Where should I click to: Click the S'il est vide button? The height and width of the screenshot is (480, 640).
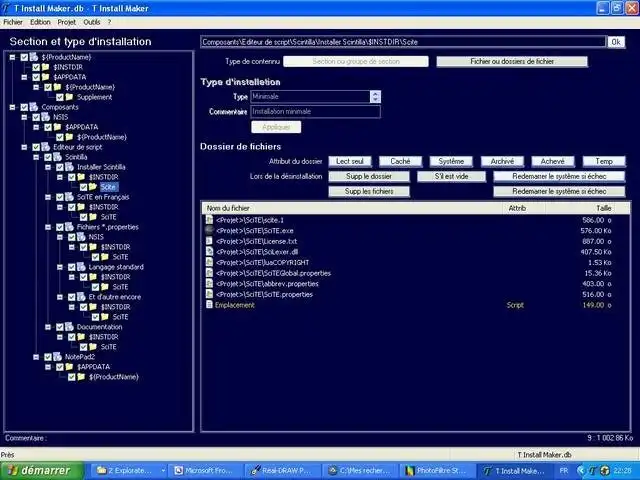(451, 176)
